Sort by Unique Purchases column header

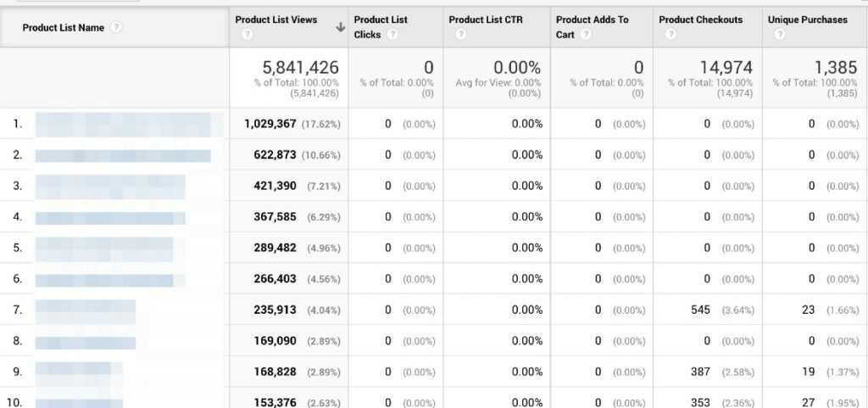(807, 20)
